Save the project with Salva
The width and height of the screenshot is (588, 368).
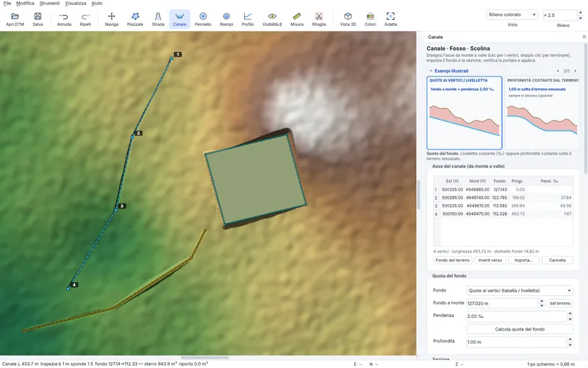[37, 19]
